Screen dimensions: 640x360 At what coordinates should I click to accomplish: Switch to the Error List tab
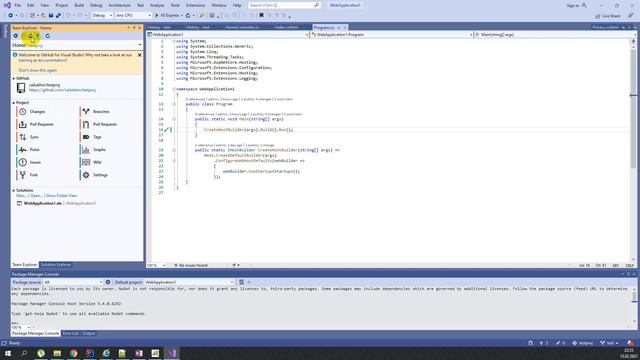(70, 333)
